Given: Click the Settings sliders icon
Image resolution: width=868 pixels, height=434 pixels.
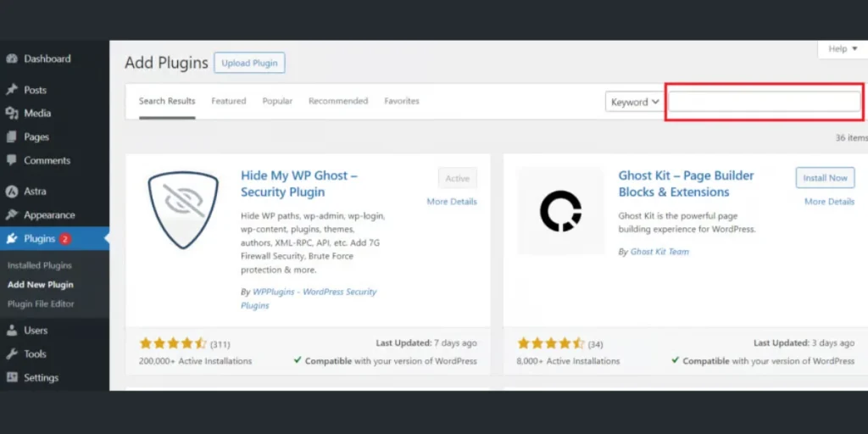Looking at the screenshot, I should [12, 377].
